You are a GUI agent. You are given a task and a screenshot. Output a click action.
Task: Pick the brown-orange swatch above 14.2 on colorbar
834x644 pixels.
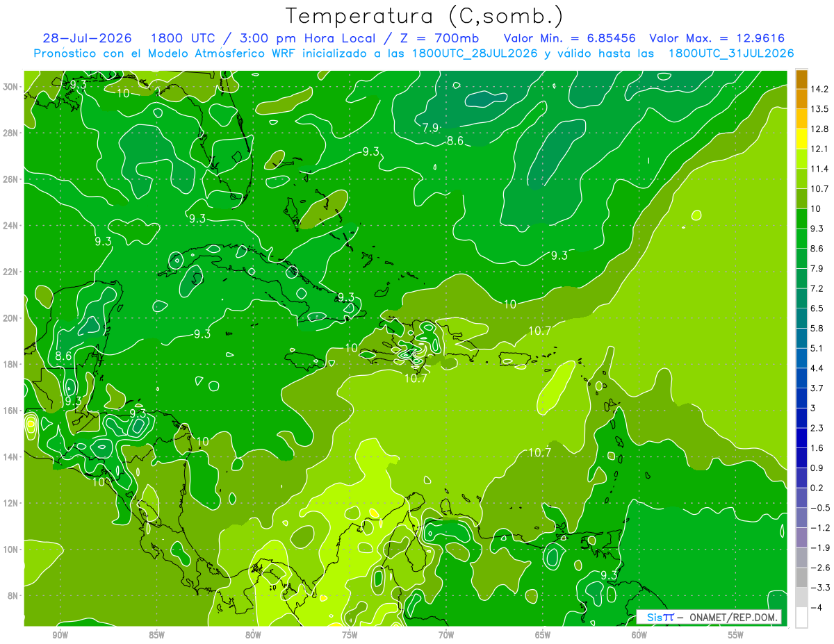(801, 79)
